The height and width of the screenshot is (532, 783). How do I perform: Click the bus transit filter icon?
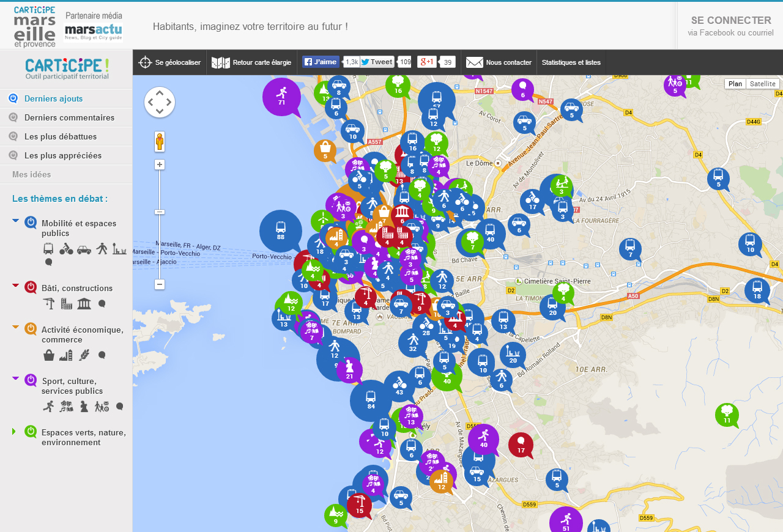click(x=48, y=249)
